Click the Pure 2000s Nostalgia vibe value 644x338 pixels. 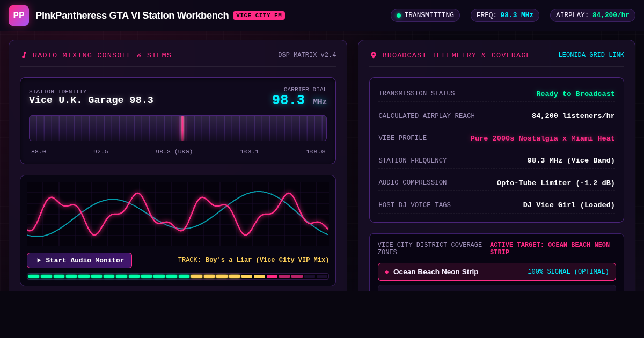[x=543, y=138]
